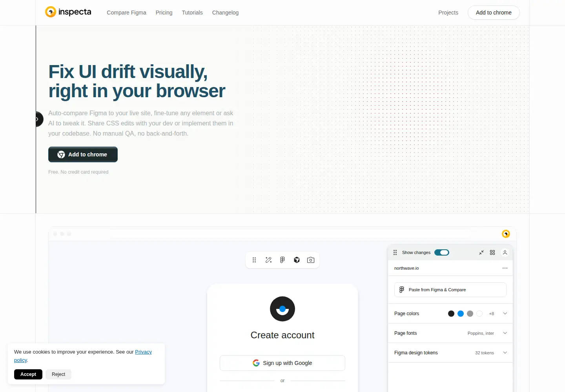Select the blue page color swatch
Viewport: 565px width, 392px height.
tap(461, 314)
